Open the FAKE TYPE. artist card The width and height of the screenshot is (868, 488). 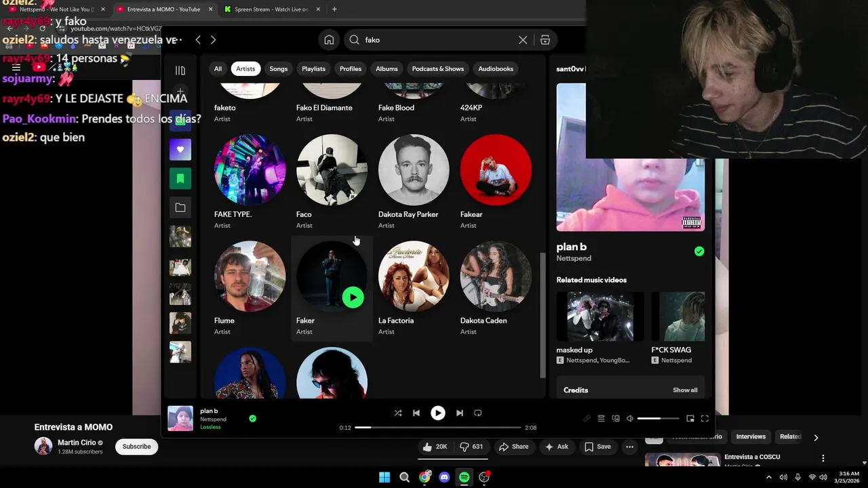250,182
